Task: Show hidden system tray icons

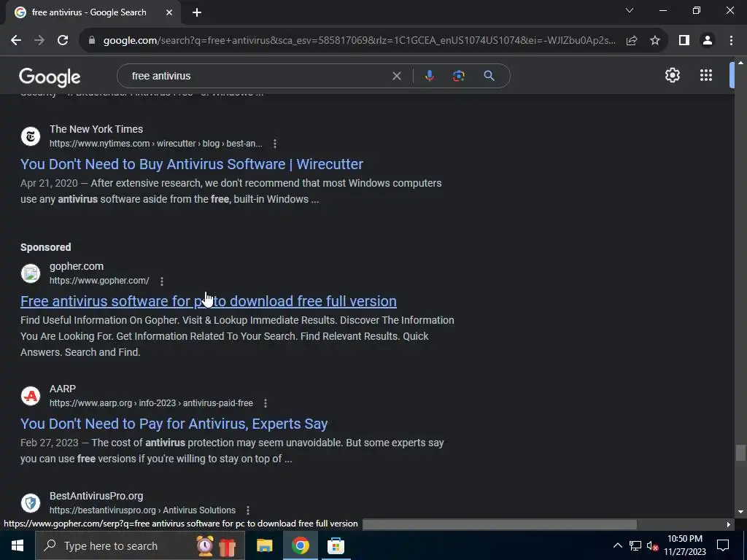Action: click(x=617, y=545)
